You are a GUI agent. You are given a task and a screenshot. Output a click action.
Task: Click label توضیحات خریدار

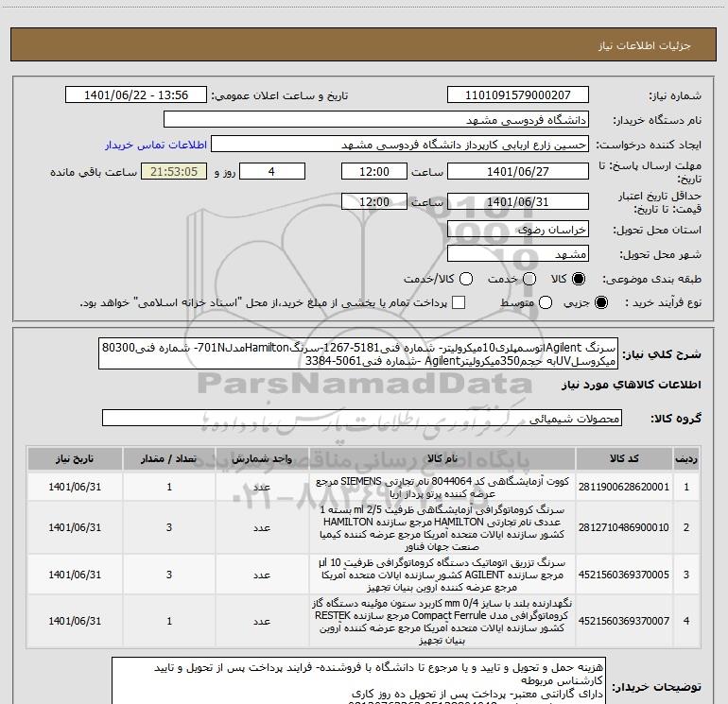[x=657, y=687]
